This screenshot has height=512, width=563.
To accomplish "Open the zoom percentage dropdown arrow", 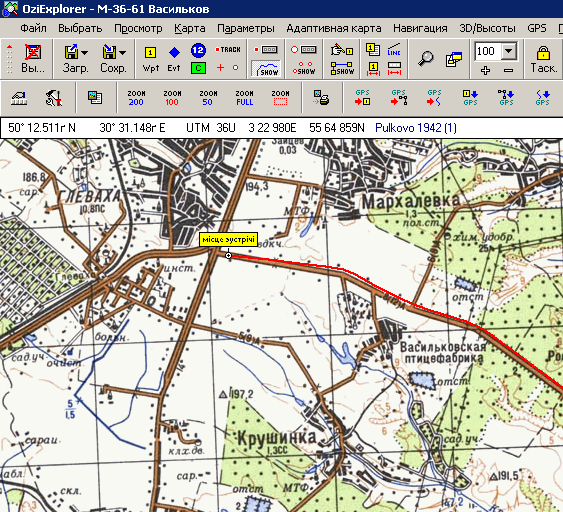I will click(x=508, y=51).
